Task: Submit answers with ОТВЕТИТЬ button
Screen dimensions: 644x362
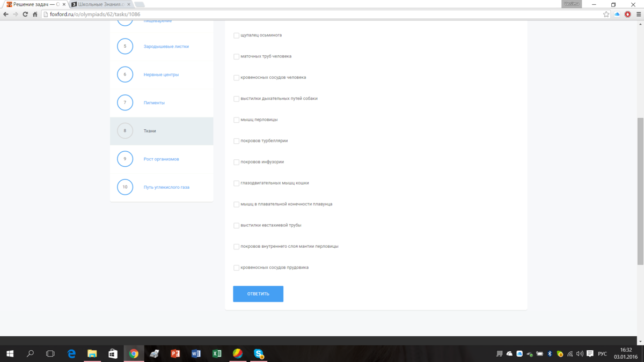Action: [258, 294]
